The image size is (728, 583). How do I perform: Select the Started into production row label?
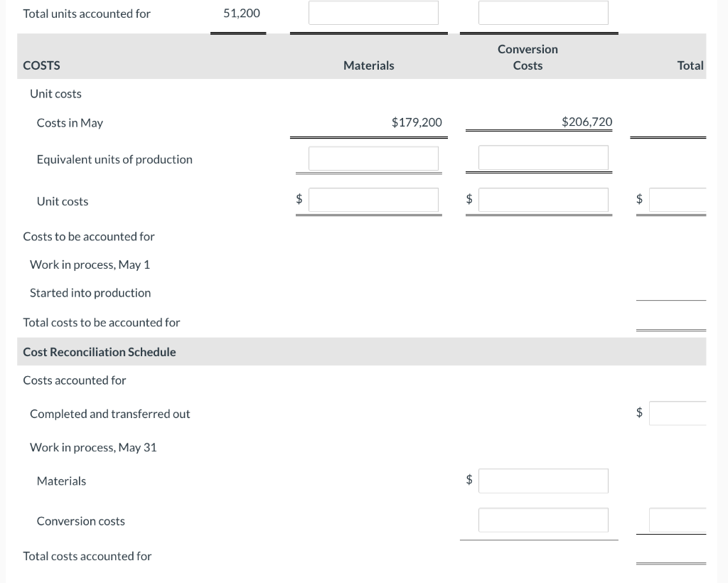90,292
